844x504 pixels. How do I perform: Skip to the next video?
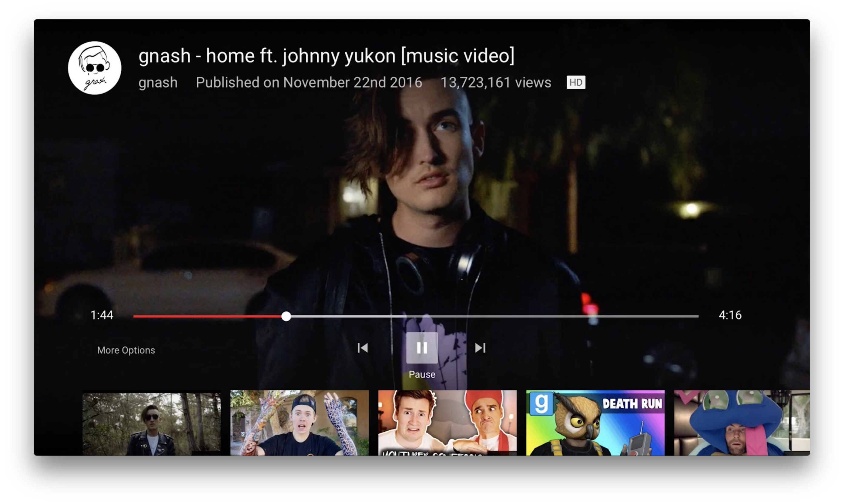tap(480, 348)
